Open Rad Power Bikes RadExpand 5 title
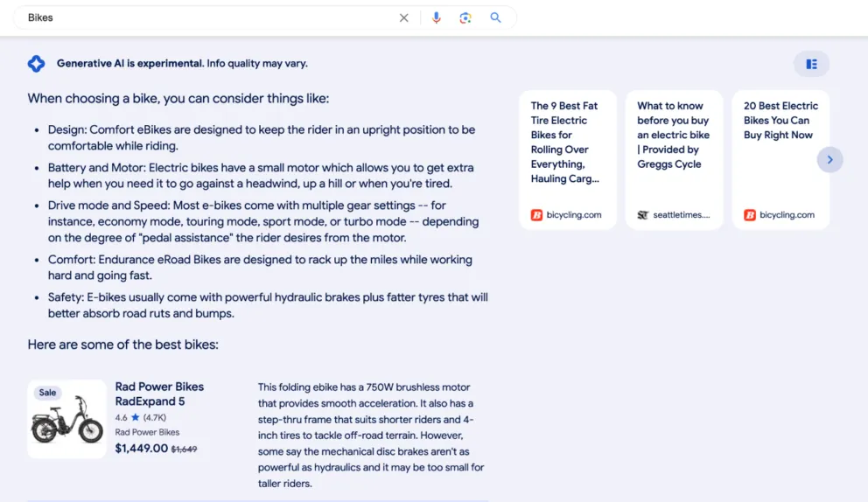 159,394
